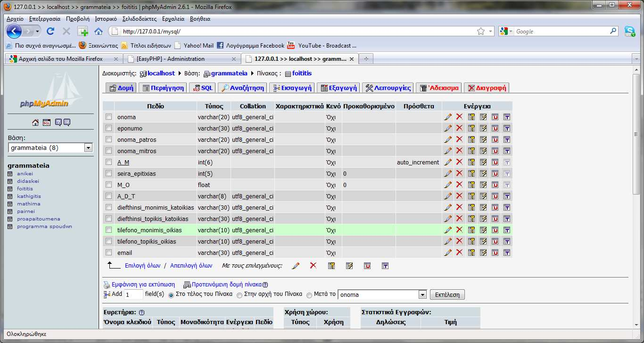This screenshot has height=343, width=644.
Task: Open 'Προτεινόμενη δομή πίνακα' link
Action: coord(226,285)
